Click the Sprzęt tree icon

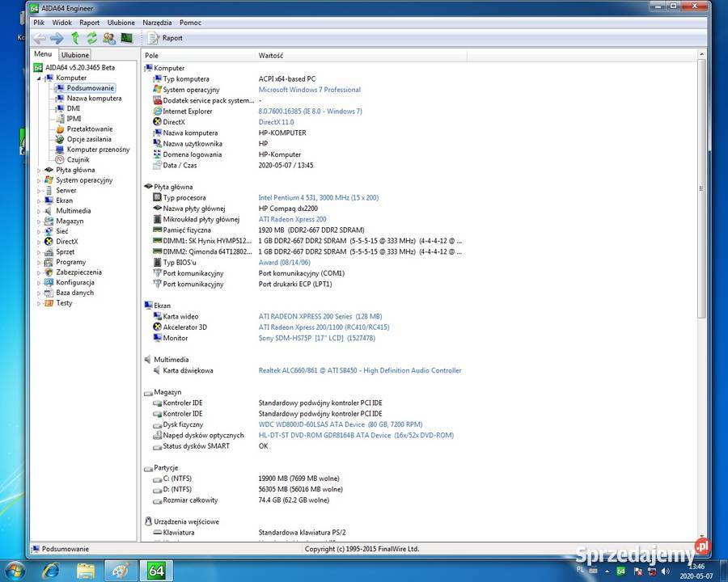tap(49, 252)
